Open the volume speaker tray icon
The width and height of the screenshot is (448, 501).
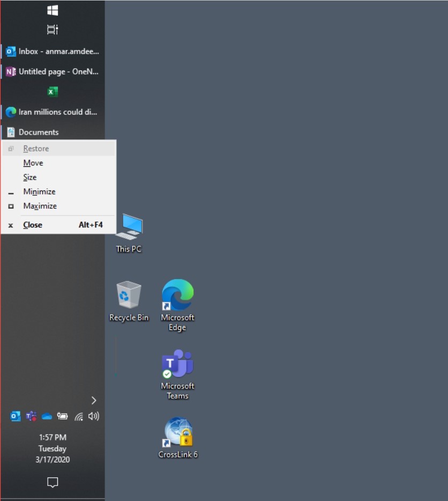94,416
